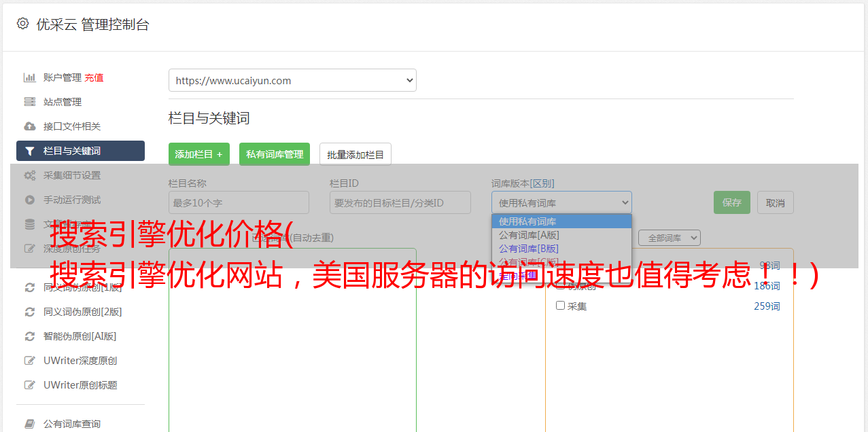Click the 取消 button
The image size is (868, 432).
[776, 202]
